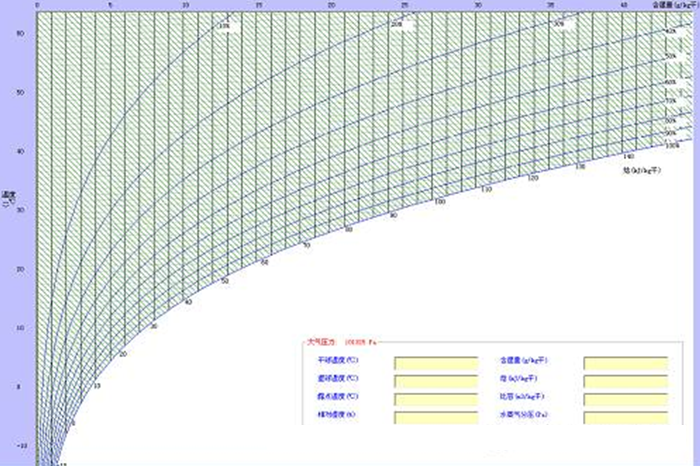Click the 100% saturation curve label
Screen dimensions: 700x466
click(671, 145)
